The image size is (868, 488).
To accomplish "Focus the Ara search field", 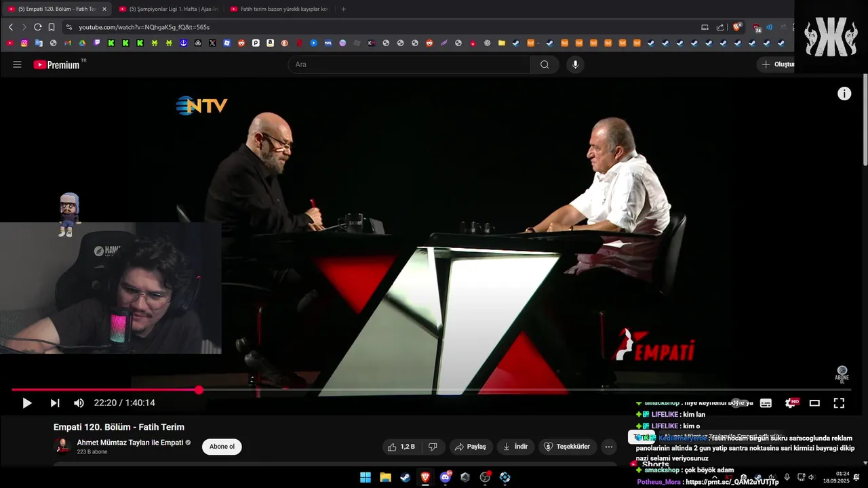I will pyautogui.click(x=410, y=64).
